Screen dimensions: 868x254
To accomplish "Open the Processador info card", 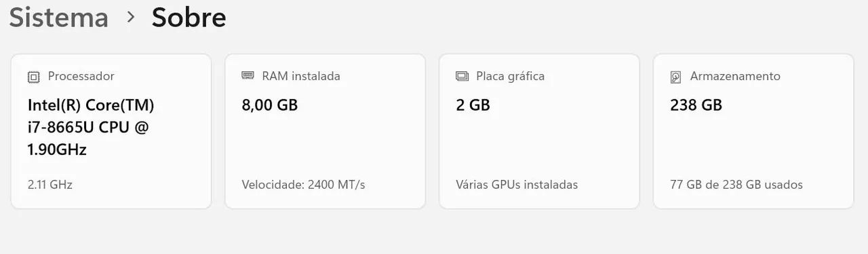I will pos(111,131).
